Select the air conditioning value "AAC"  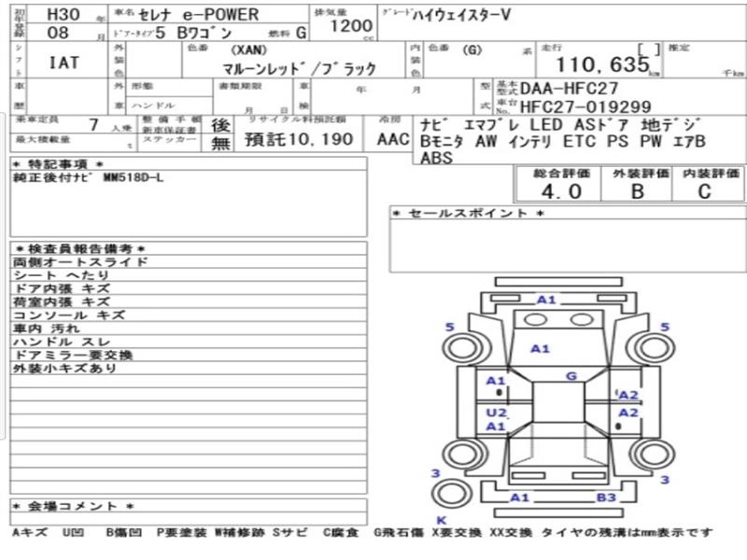click(393, 139)
